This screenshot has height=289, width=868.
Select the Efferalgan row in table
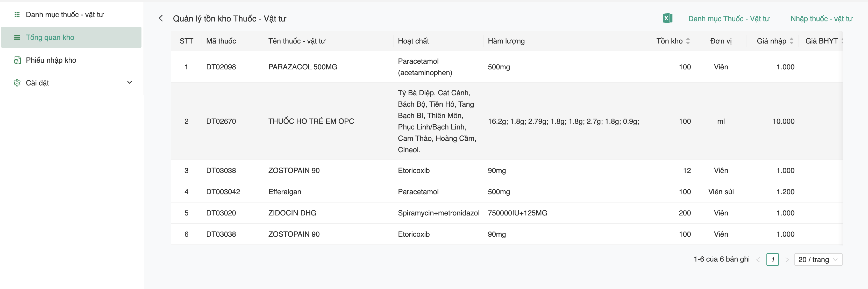pyautogui.click(x=285, y=192)
